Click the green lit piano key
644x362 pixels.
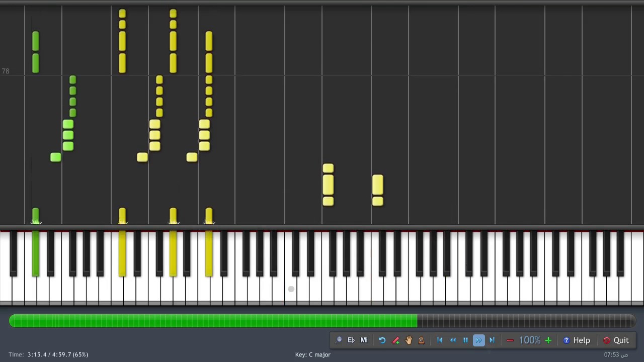coord(35,254)
